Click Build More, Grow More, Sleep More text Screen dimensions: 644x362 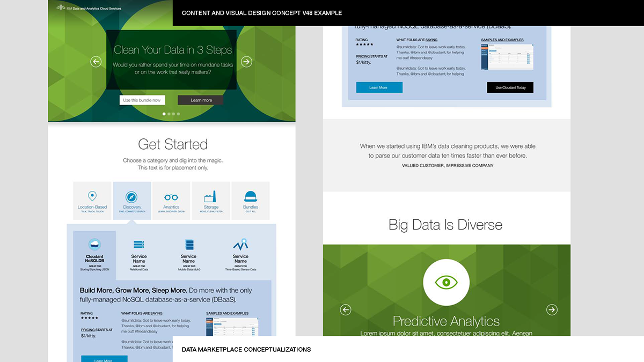[x=134, y=290]
